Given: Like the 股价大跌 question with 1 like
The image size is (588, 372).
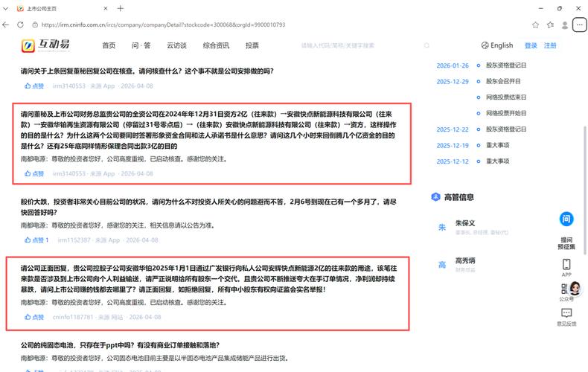Looking at the screenshot, I should [36, 240].
